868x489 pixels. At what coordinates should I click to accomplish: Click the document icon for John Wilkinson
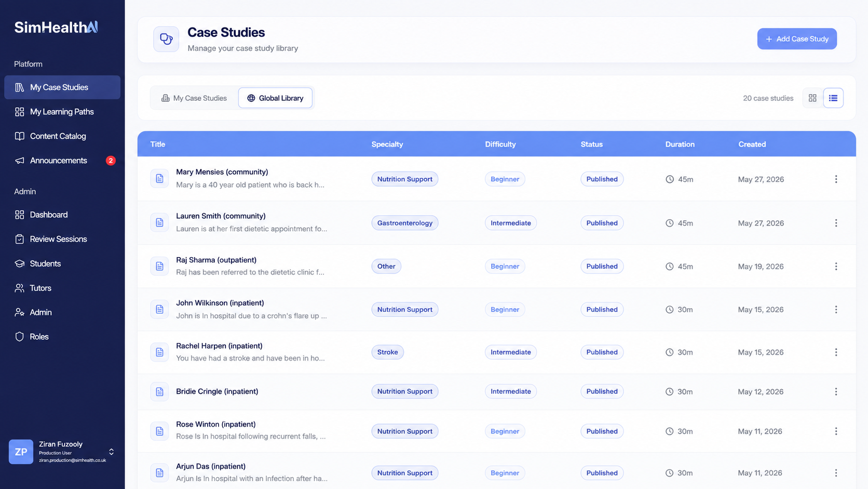pyautogui.click(x=159, y=309)
